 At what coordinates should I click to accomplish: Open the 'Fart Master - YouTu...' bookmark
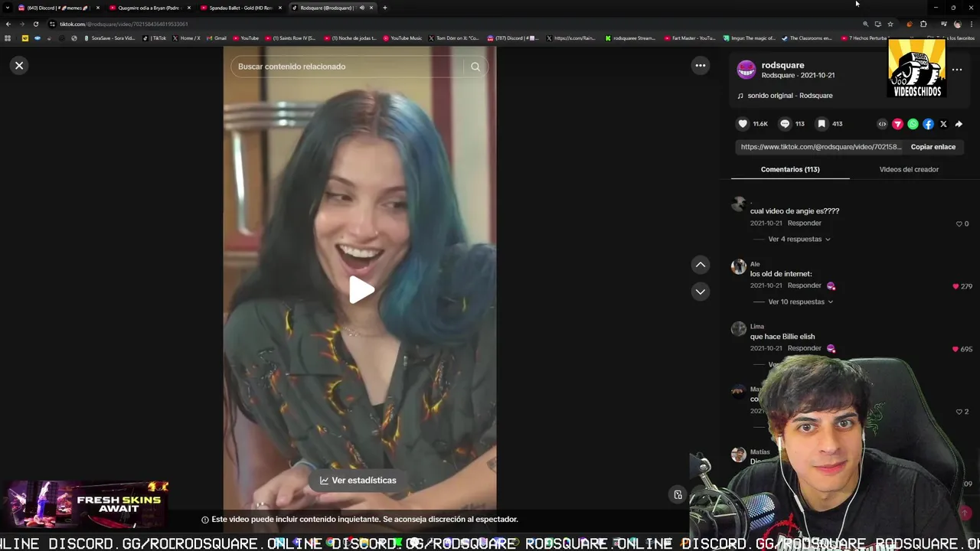[x=690, y=38]
